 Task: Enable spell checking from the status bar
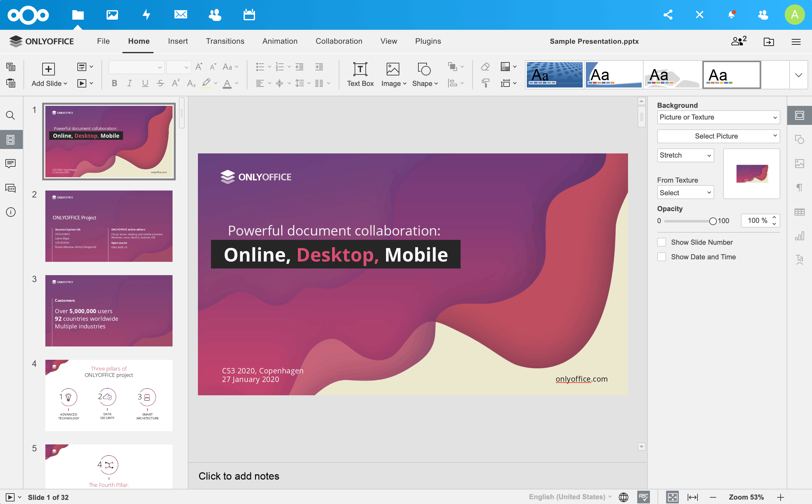(643, 496)
